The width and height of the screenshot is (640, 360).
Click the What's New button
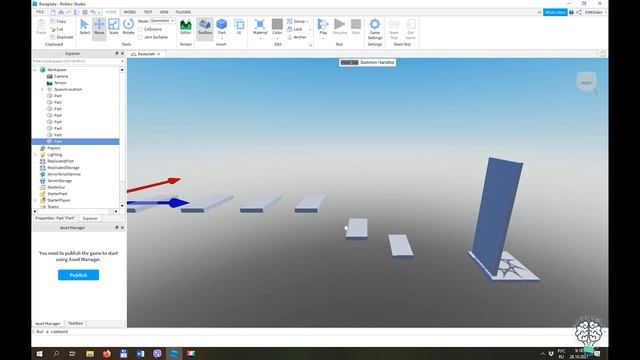click(555, 12)
